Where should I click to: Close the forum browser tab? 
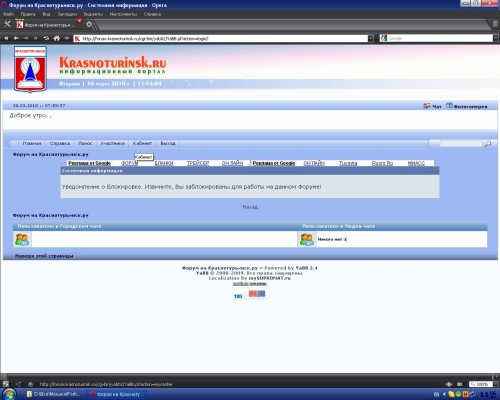click(x=79, y=21)
